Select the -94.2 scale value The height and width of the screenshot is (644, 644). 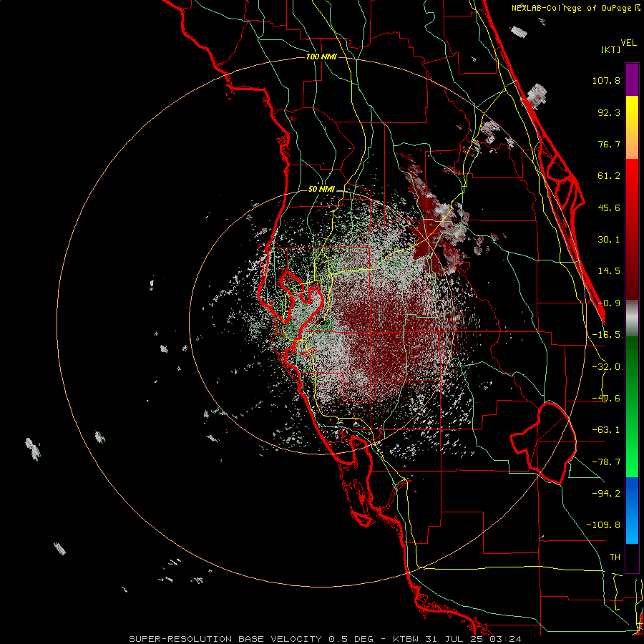(606, 493)
